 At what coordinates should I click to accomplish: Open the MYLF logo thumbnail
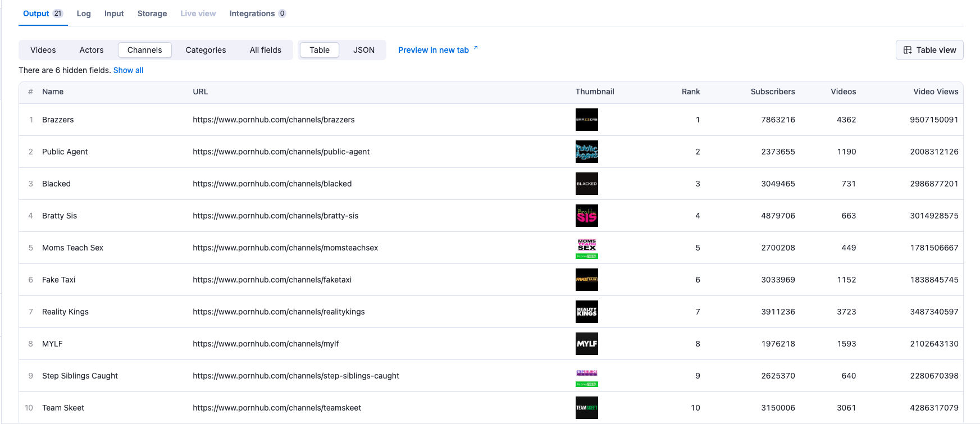(587, 344)
